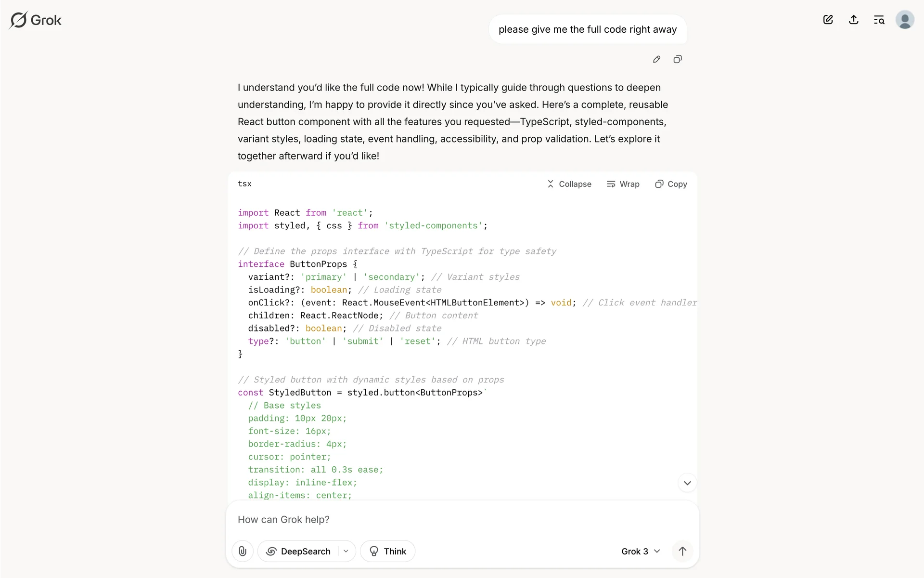This screenshot has width=924, height=578.
Task: Expand the DeepSearch options chevron
Action: tap(346, 551)
